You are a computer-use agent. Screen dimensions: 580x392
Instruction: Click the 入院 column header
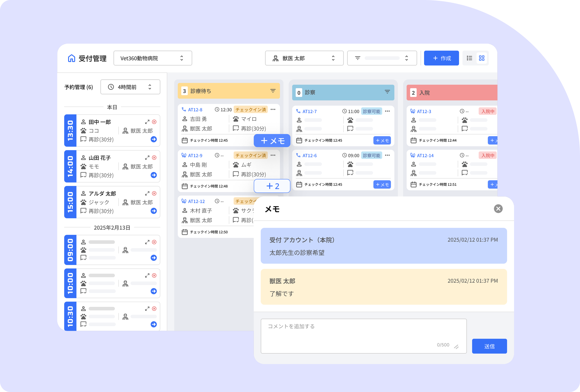(x=452, y=93)
